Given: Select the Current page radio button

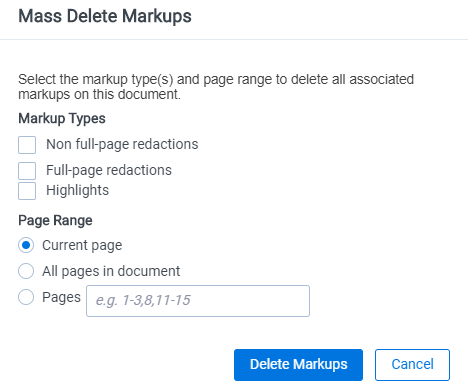Looking at the screenshot, I should [x=26, y=245].
